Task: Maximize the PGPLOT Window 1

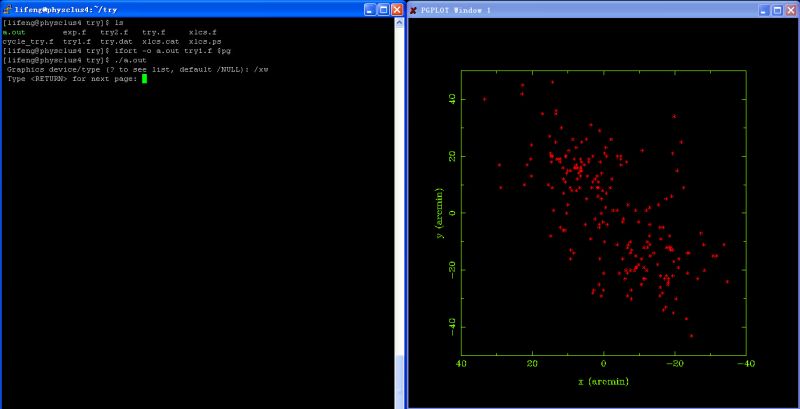Action: tap(777, 10)
